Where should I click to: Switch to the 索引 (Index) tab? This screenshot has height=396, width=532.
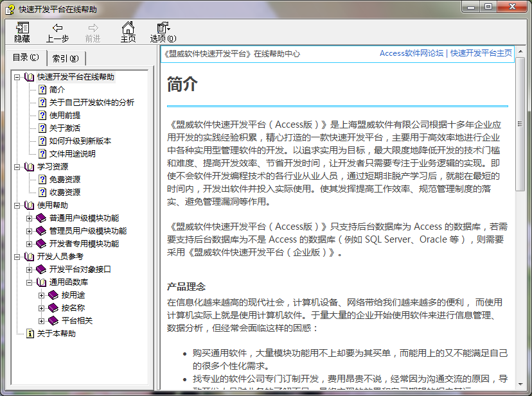pyautogui.click(x=66, y=58)
